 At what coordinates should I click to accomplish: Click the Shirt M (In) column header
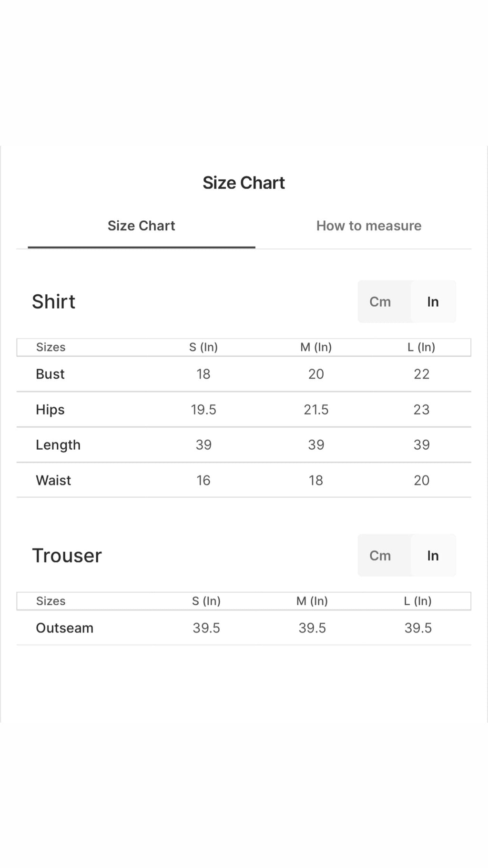tap(316, 347)
